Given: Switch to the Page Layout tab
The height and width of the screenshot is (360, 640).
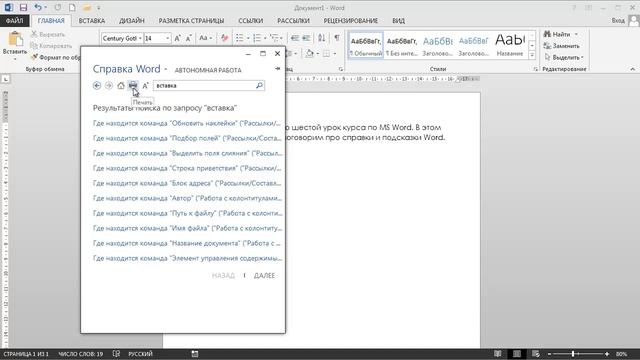Looking at the screenshot, I should tap(191, 20).
